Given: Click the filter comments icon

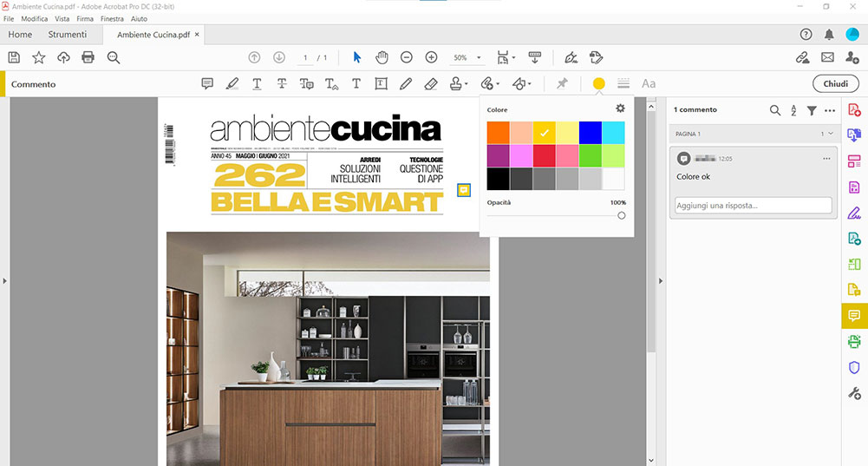Looking at the screenshot, I should pos(812,110).
